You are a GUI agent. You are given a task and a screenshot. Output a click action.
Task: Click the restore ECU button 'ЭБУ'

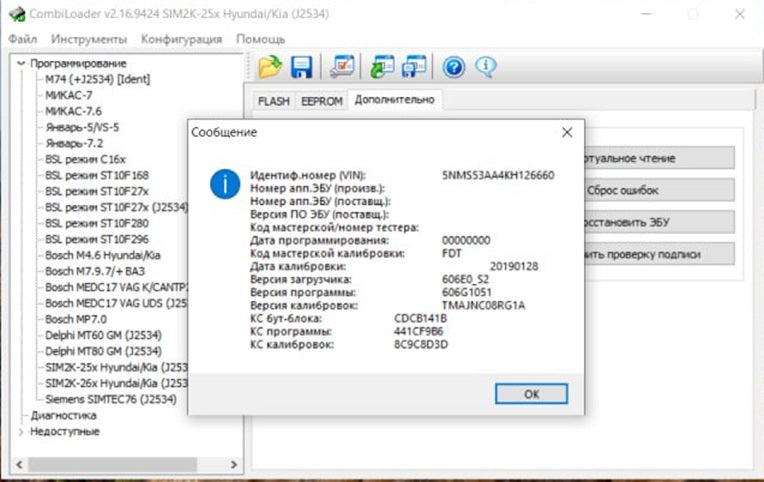[x=659, y=223]
